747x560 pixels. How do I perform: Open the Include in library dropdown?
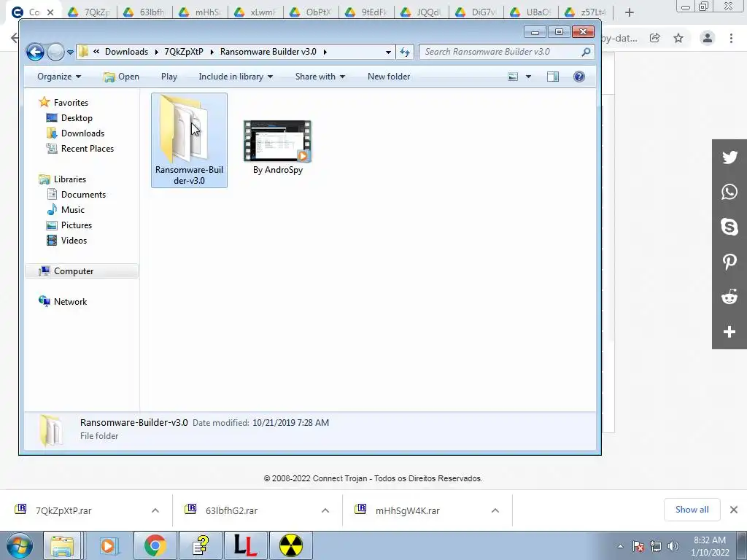click(236, 76)
